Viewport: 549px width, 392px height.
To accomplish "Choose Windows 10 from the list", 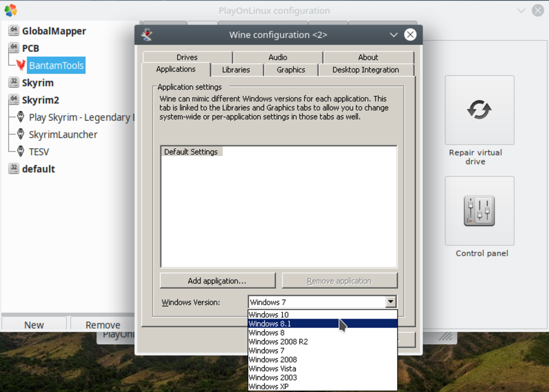I will [322, 315].
